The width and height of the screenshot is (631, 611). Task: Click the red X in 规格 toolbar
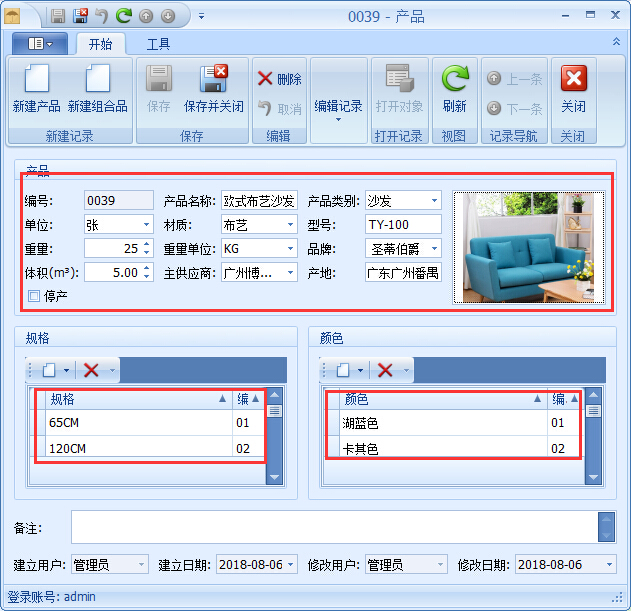tap(91, 370)
